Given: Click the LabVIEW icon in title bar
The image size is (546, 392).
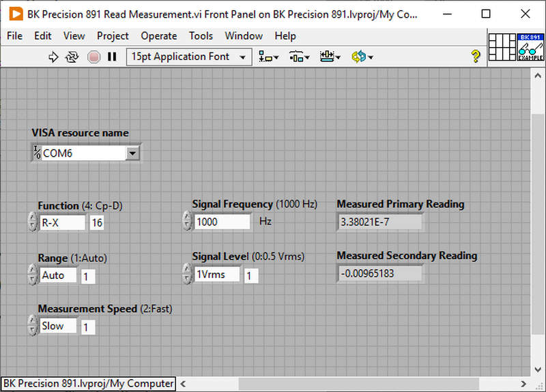Looking at the screenshot, I should (x=16, y=14).
